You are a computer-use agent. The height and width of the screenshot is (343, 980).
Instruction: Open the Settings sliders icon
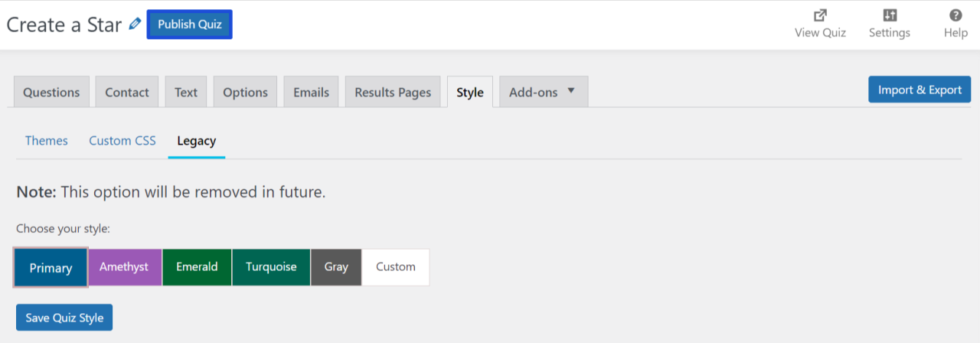[890, 15]
